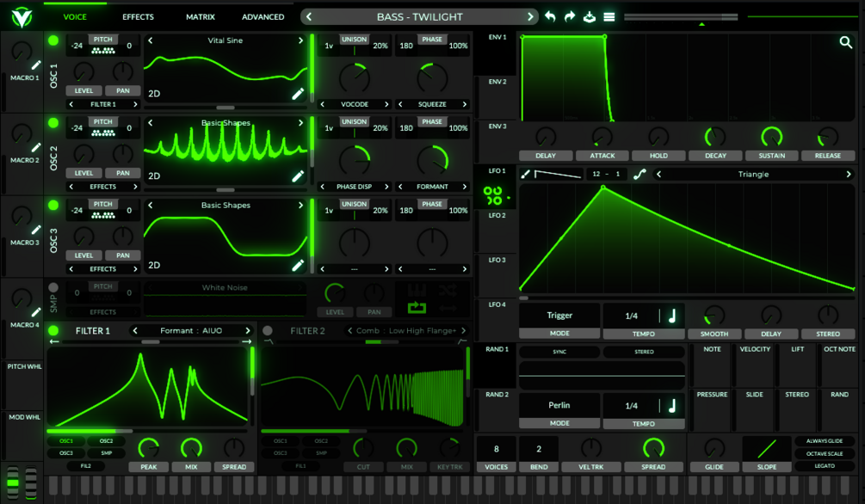Next wavetable after Vital Sine
865x504 pixels.
tap(300, 40)
